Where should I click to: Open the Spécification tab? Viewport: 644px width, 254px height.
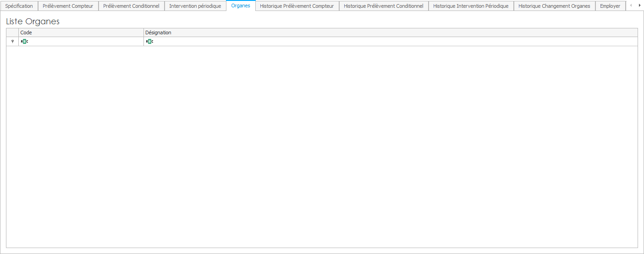[19, 6]
